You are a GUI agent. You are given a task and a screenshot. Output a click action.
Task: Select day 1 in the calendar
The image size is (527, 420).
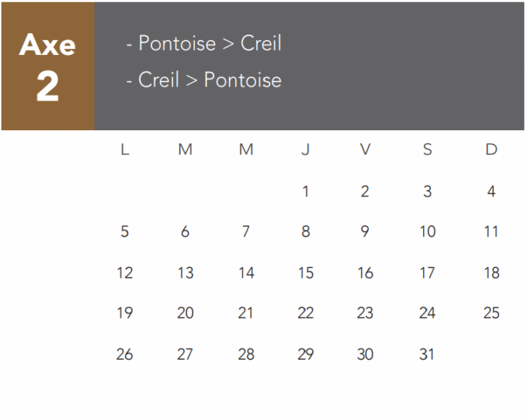[305, 192]
